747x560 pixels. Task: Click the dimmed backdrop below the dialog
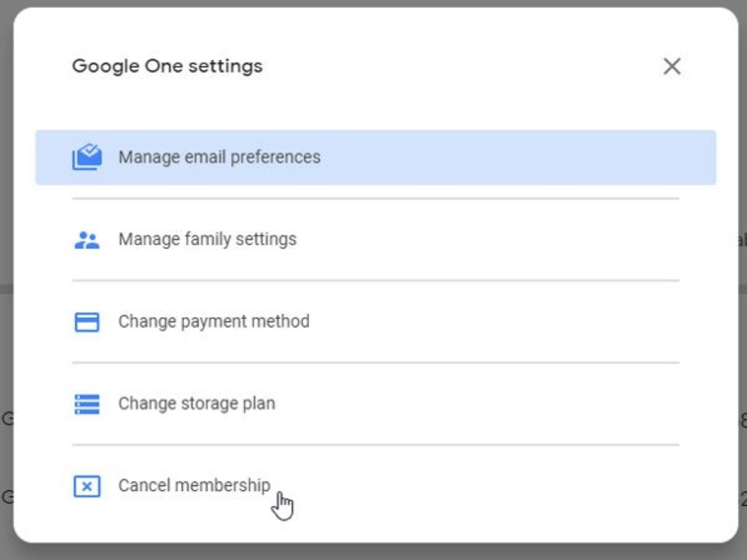click(374, 553)
